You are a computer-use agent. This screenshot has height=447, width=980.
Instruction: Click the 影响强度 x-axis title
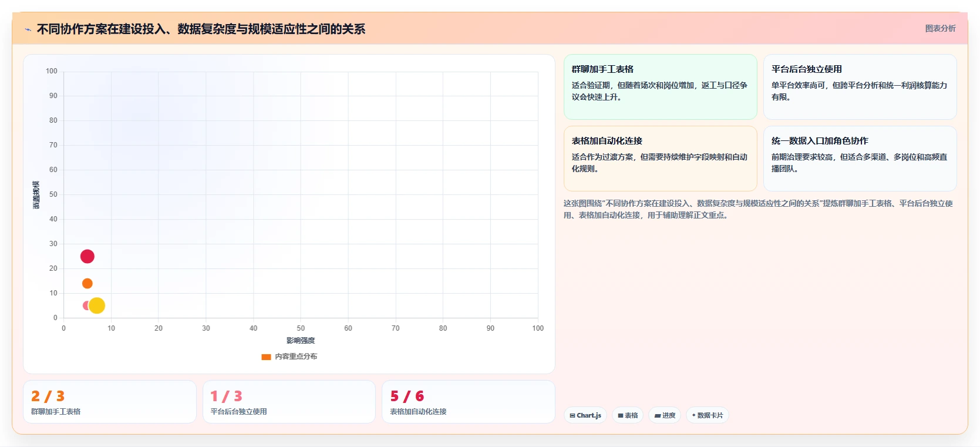click(x=301, y=341)
